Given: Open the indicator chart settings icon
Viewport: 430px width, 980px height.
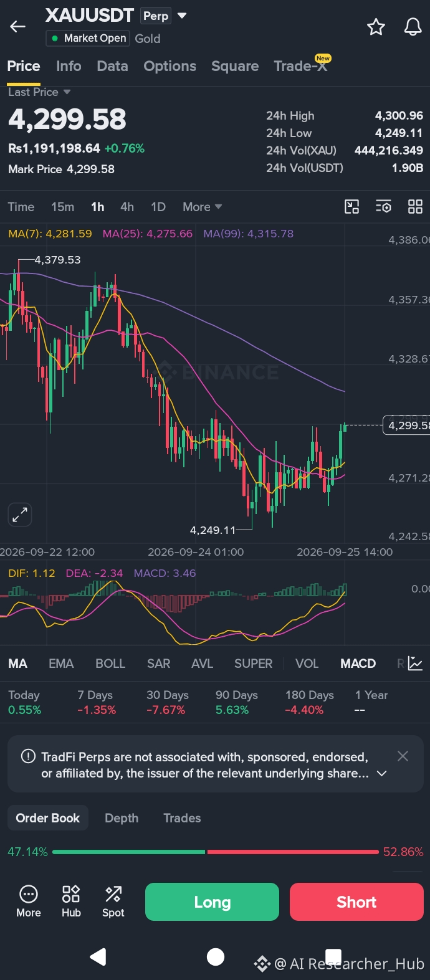Looking at the screenshot, I should [x=416, y=664].
